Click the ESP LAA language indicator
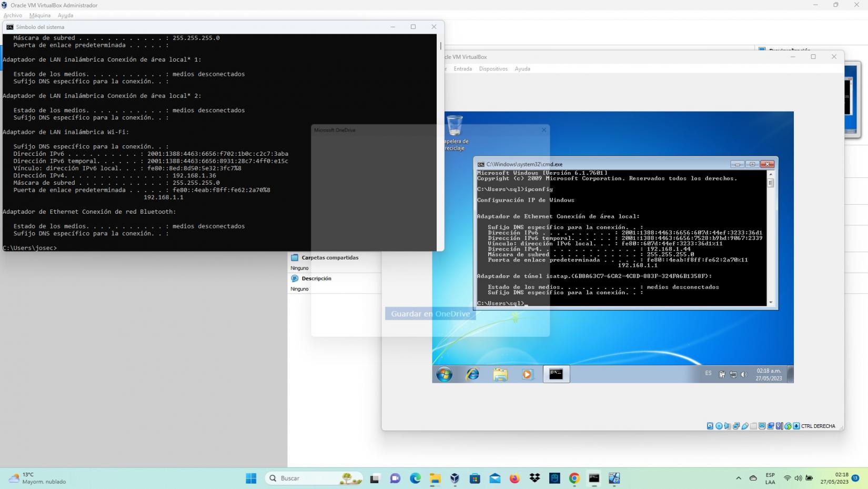868x489 pixels. tap(770, 478)
